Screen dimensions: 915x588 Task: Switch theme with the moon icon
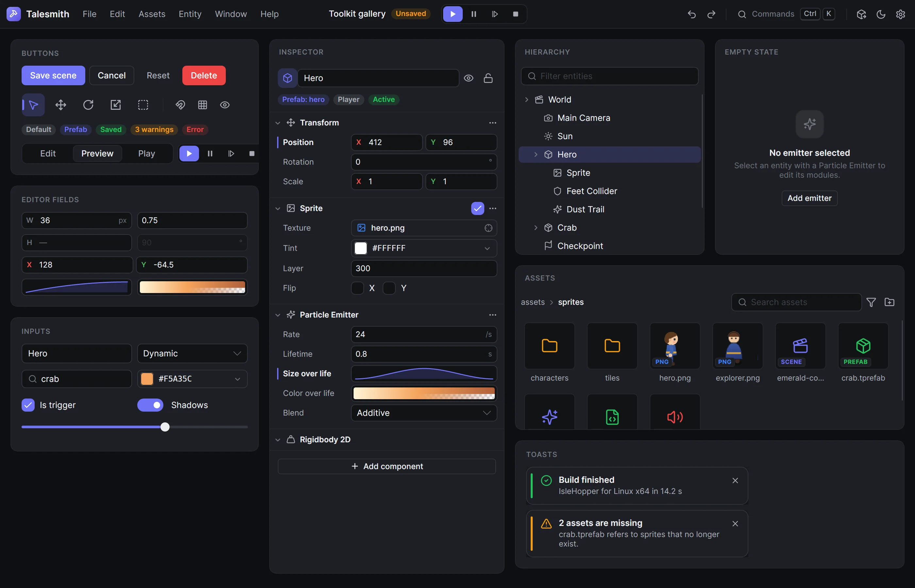click(x=881, y=14)
